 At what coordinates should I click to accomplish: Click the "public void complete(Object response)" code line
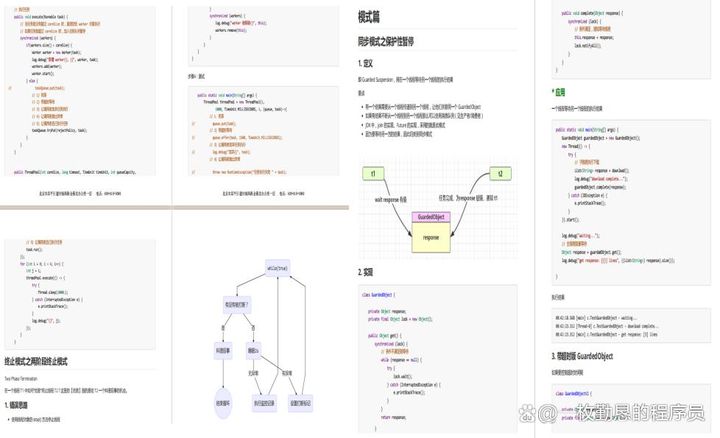592,13
